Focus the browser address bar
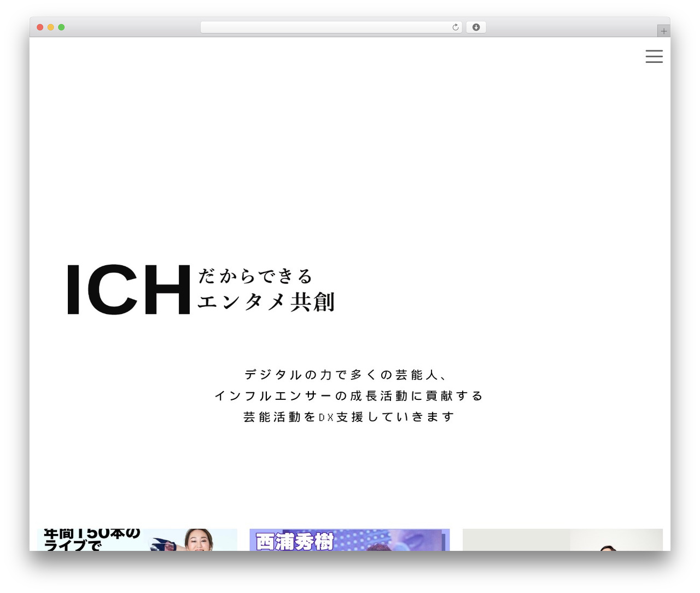Image resolution: width=700 pixels, height=593 pixels. 331,27
